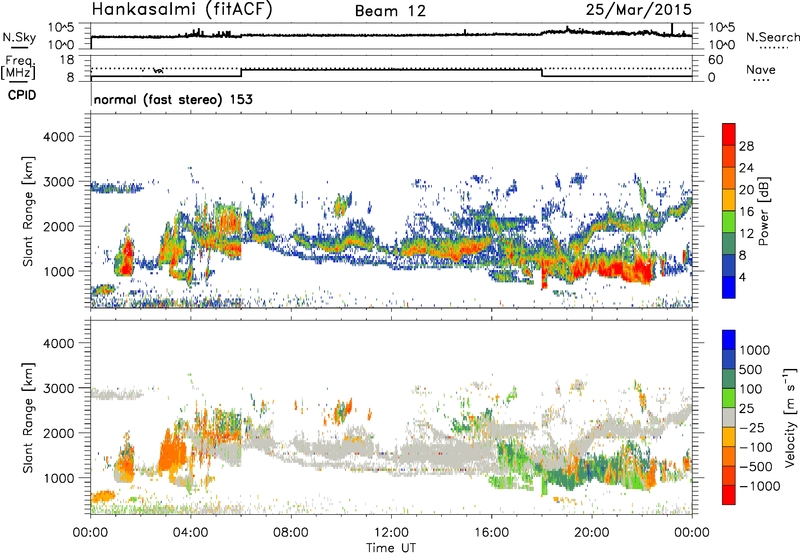Pick the dark green 100–500 Velocity segment
The width and height of the screenshot is (800, 554).
[x=729, y=379]
